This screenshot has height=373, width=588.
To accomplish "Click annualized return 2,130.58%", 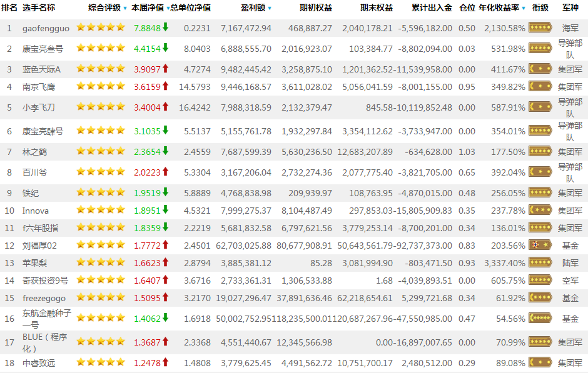I will (505, 28).
